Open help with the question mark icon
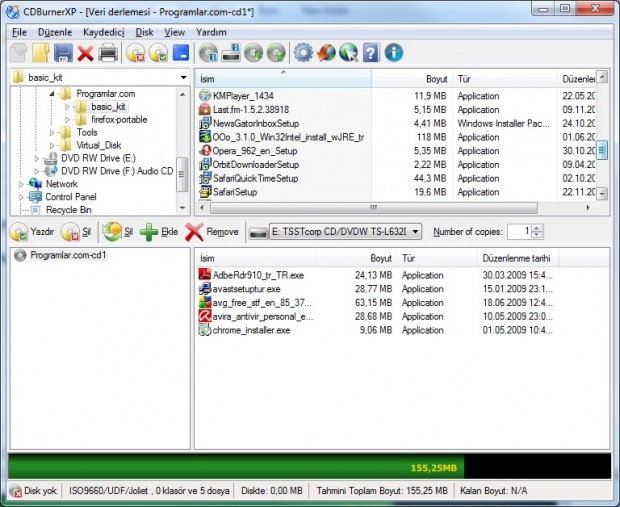This screenshot has width=620, height=507. point(371,53)
